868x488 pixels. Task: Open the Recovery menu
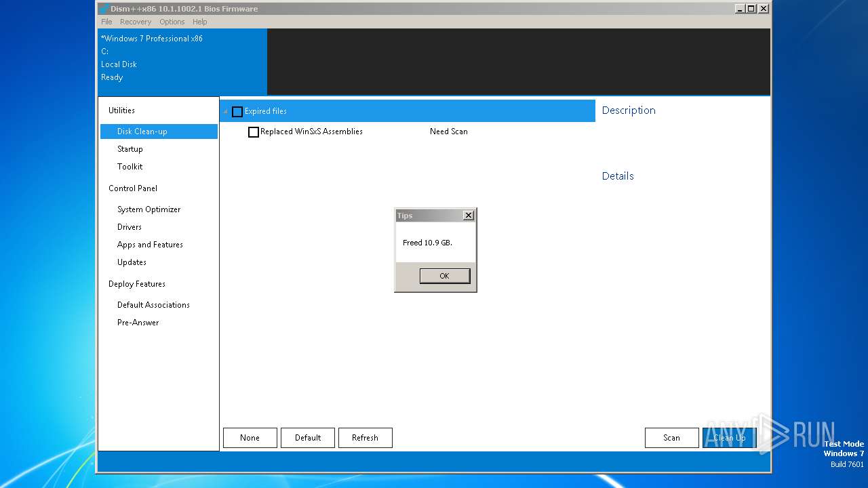tap(136, 22)
